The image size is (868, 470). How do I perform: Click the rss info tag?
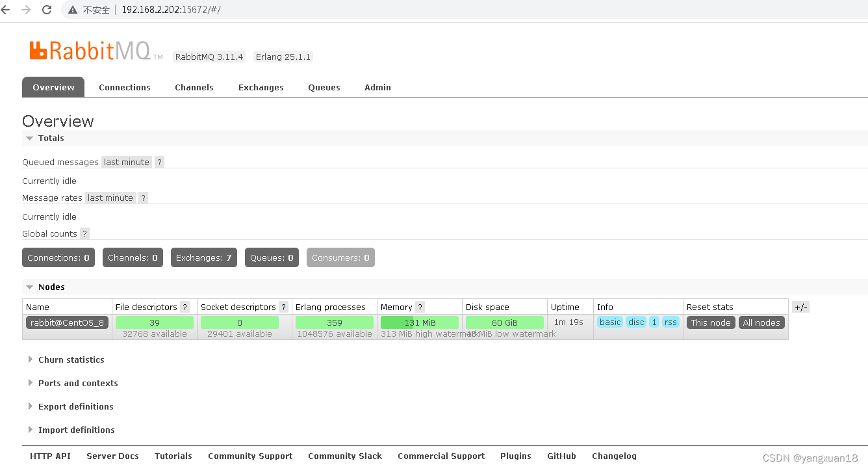pyautogui.click(x=670, y=322)
